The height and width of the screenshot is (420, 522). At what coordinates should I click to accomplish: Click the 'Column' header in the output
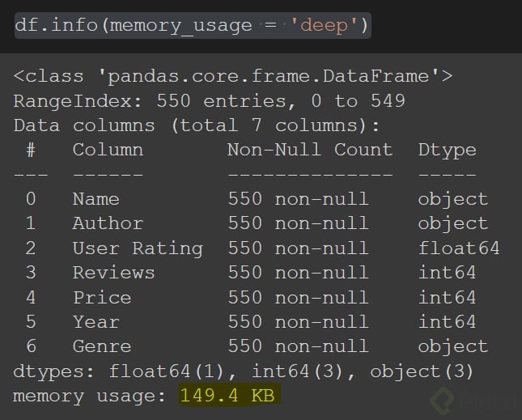[108, 150]
